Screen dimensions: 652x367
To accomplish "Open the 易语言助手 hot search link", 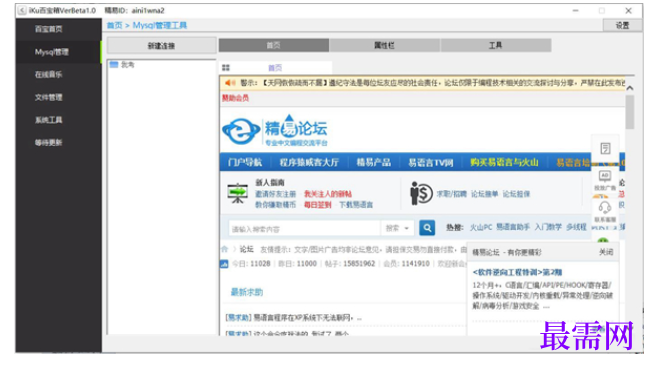I will click(513, 227).
